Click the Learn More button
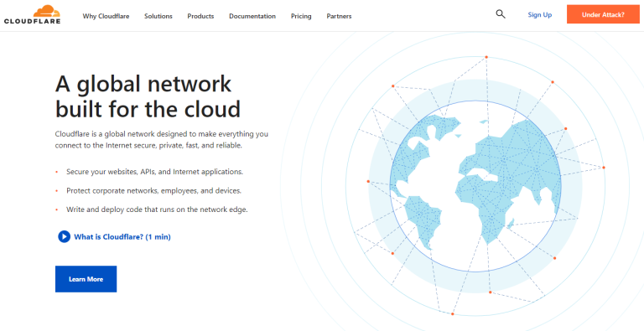644x331 pixels. pos(86,279)
